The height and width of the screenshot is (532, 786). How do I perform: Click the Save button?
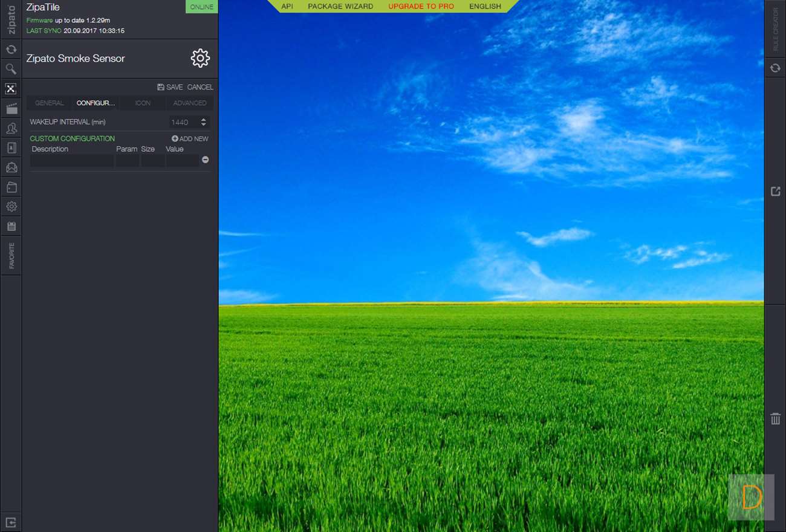(x=170, y=87)
